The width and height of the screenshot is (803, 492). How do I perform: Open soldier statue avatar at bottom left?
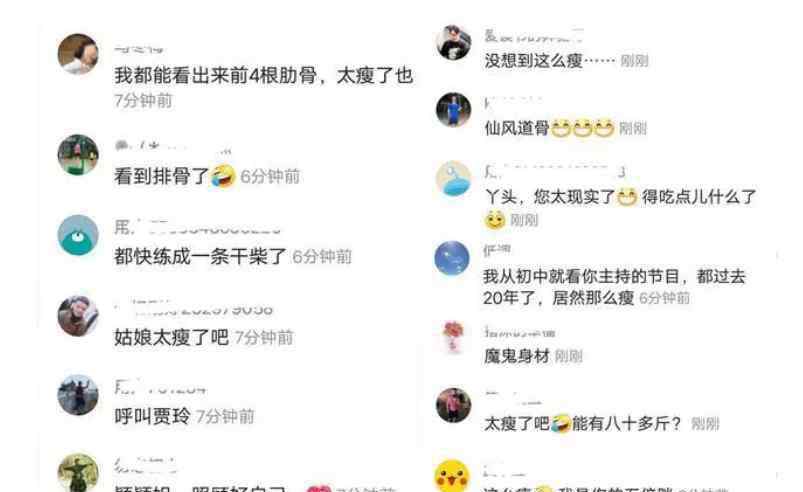click(78, 473)
